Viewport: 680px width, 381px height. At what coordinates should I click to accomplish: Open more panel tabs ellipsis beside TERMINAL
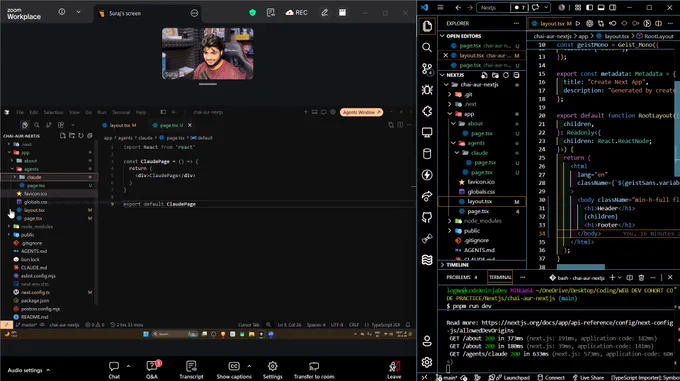[523, 277]
